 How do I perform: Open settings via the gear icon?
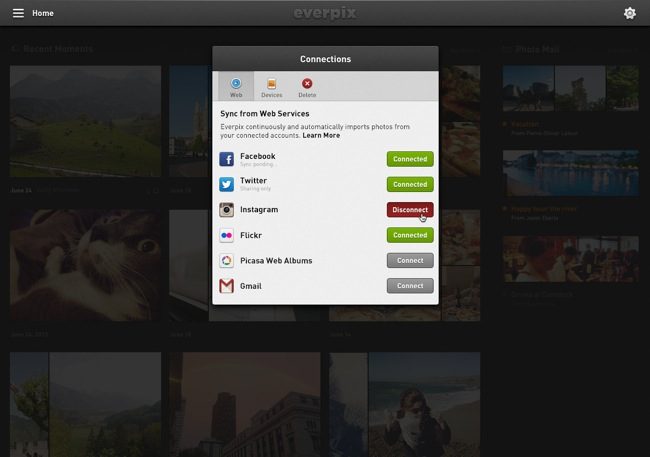630,13
